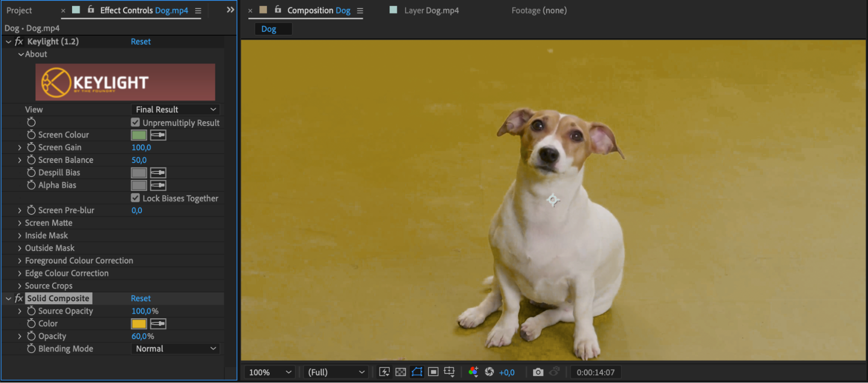The width and height of the screenshot is (868, 383).
Task: Open Fast Previews options icon
Action: tap(384, 372)
